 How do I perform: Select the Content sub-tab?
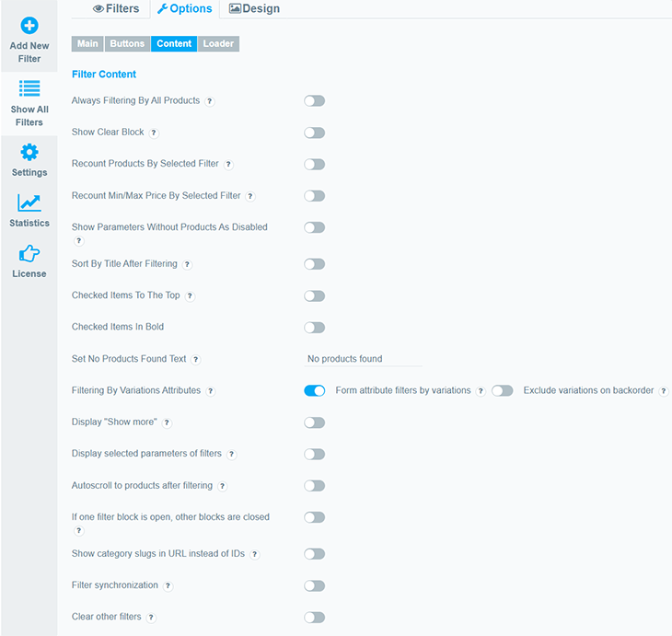point(174,43)
